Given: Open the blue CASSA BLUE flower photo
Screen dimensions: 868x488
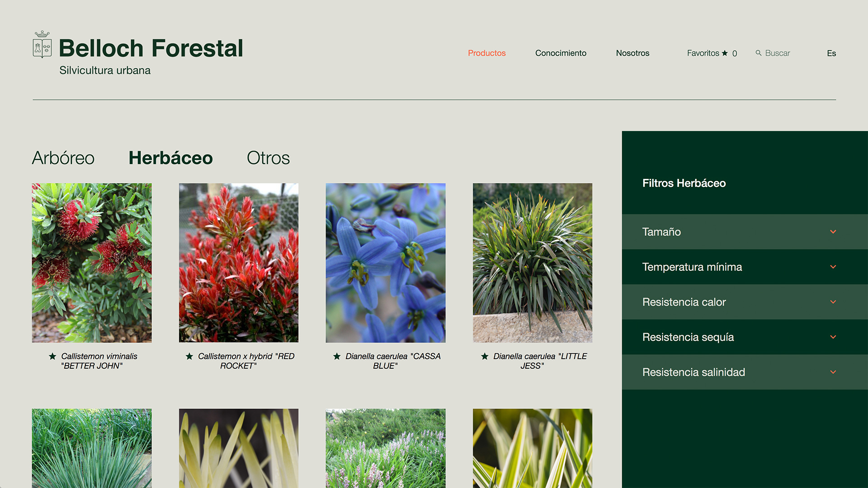Looking at the screenshot, I should [386, 263].
